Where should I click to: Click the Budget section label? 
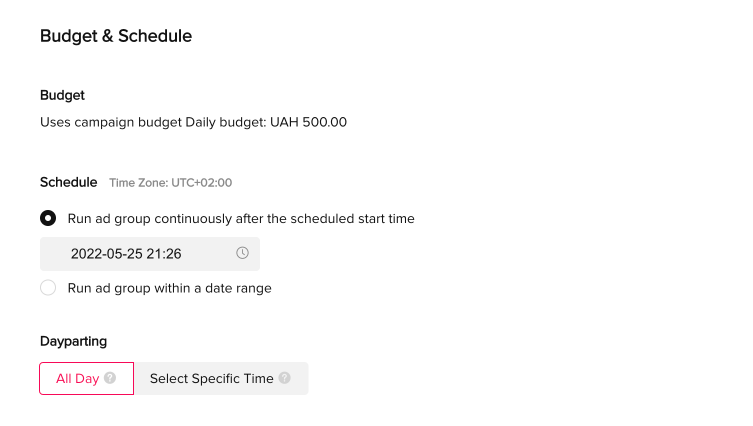coord(62,95)
